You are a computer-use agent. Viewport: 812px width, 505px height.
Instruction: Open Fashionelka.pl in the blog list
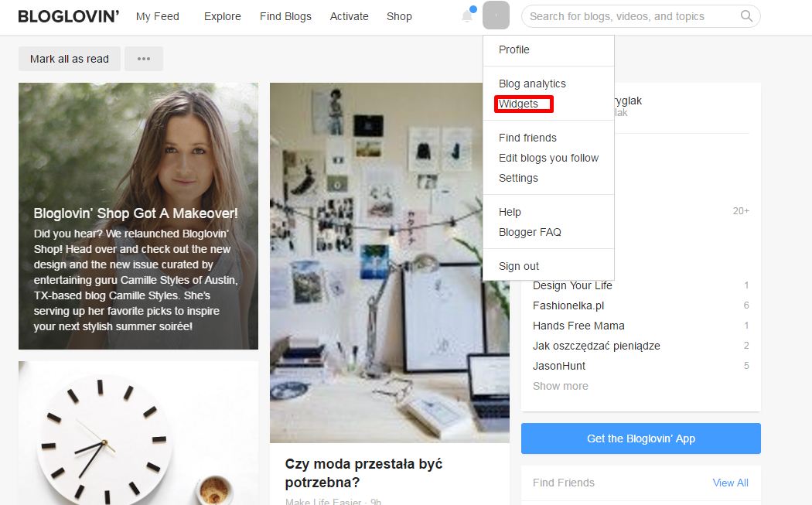tap(568, 305)
